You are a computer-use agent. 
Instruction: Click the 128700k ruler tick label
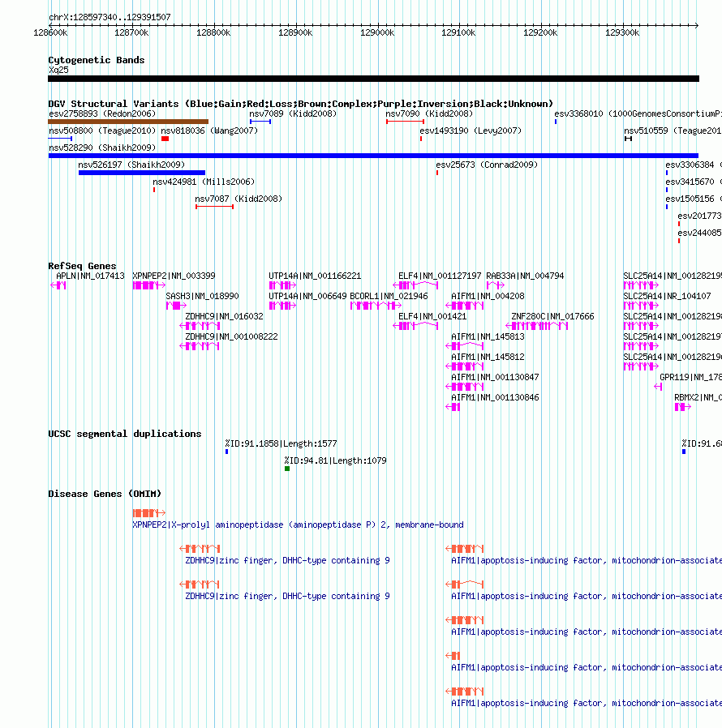pos(131,32)
